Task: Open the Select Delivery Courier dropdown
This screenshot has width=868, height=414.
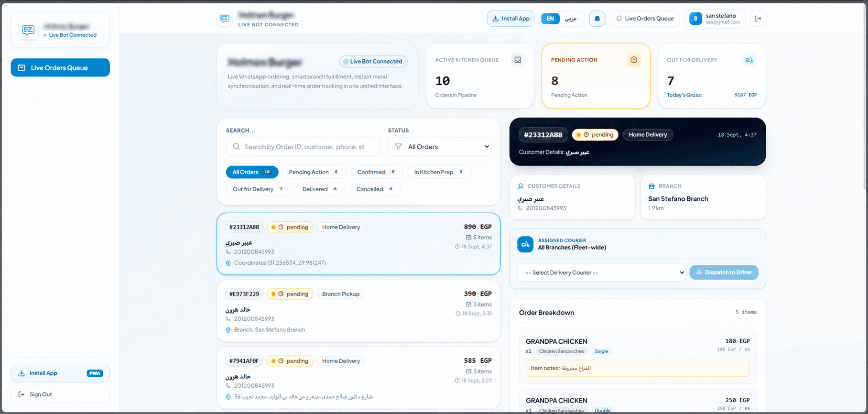Action: (602, 272)
